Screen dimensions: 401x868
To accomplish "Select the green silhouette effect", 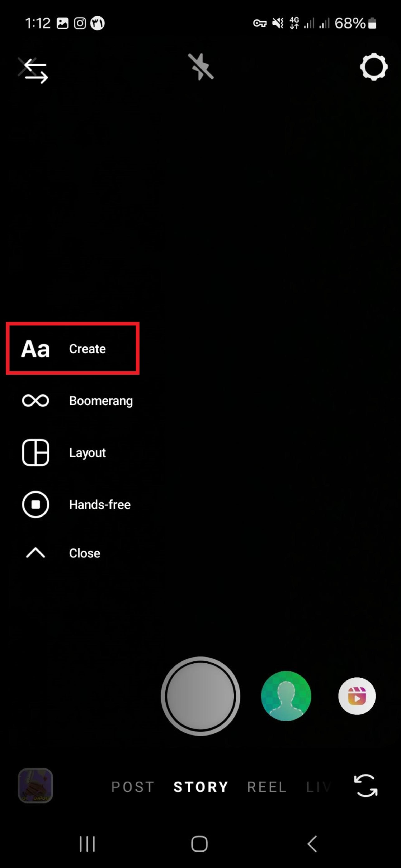I will point(286,696).
